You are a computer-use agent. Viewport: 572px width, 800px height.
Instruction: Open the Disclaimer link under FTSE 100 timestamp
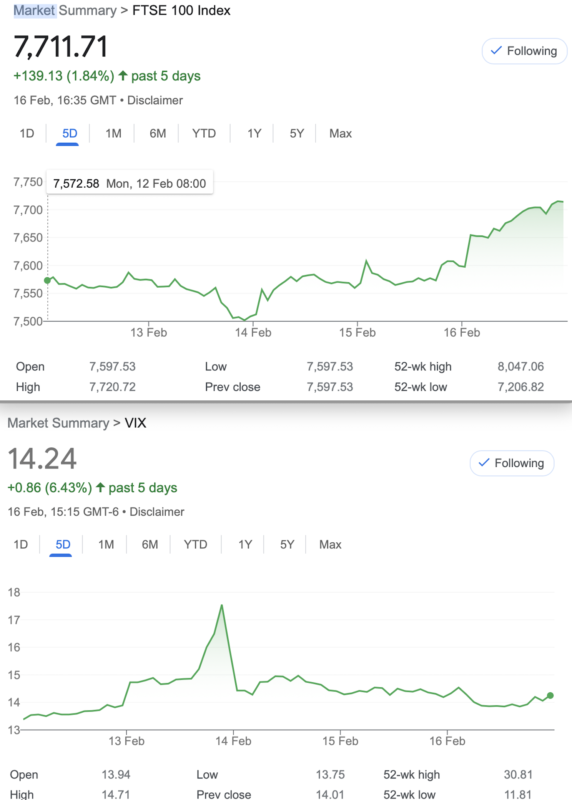(x=155, y=101)
